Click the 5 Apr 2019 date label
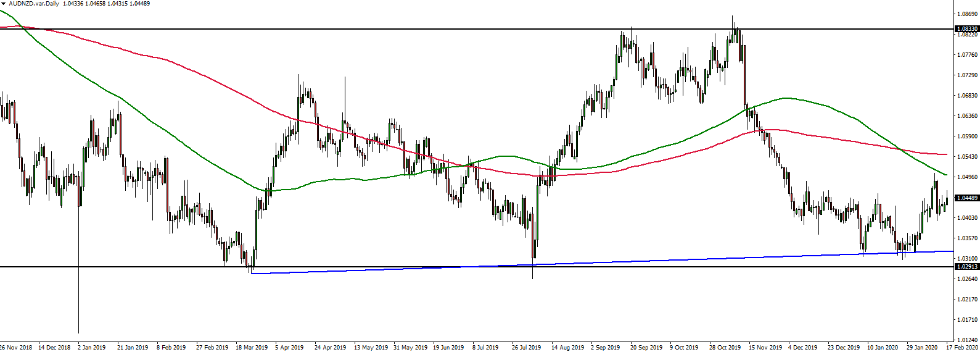The image size is (980, 352). pos(290,348)
